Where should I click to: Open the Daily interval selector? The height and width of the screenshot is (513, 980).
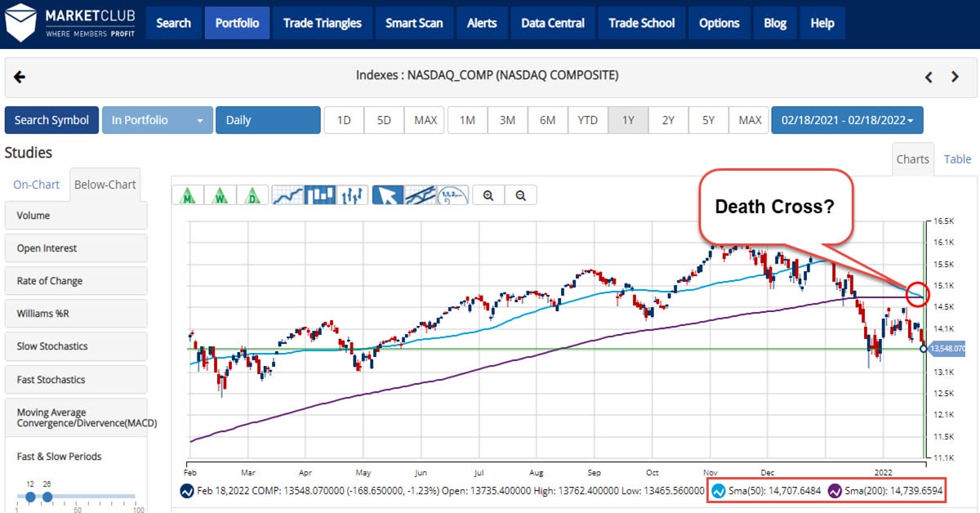[x=267, y=119]
